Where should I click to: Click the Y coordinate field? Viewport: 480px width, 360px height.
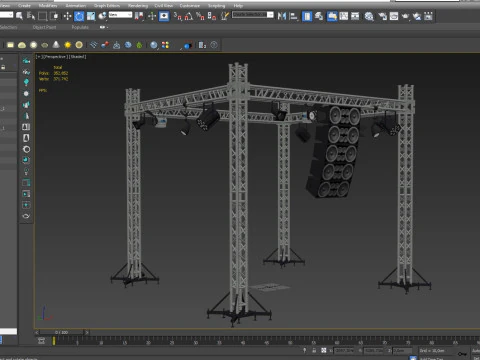374,350
